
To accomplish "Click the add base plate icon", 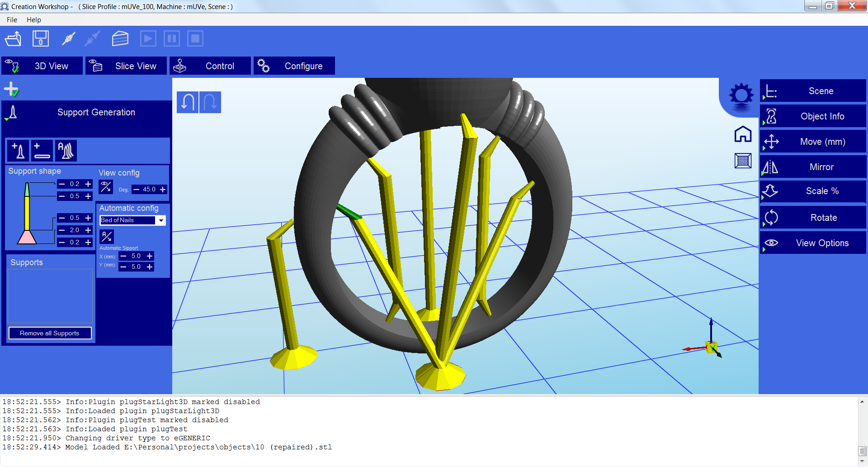I will point(42,151).
